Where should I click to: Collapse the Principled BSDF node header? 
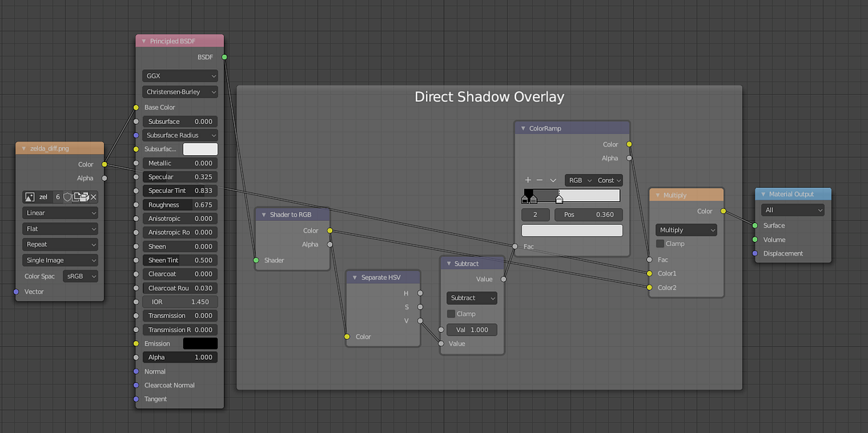pos(143,41)
